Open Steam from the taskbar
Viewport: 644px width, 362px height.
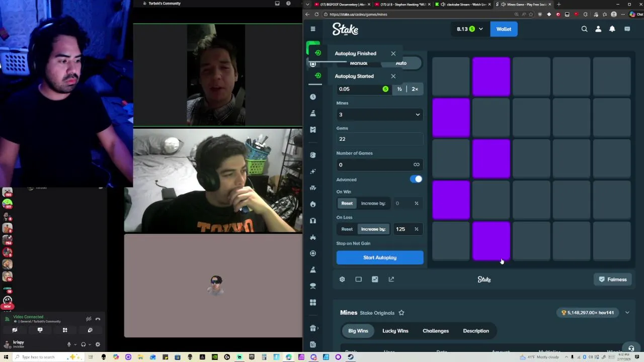point(351,357)
